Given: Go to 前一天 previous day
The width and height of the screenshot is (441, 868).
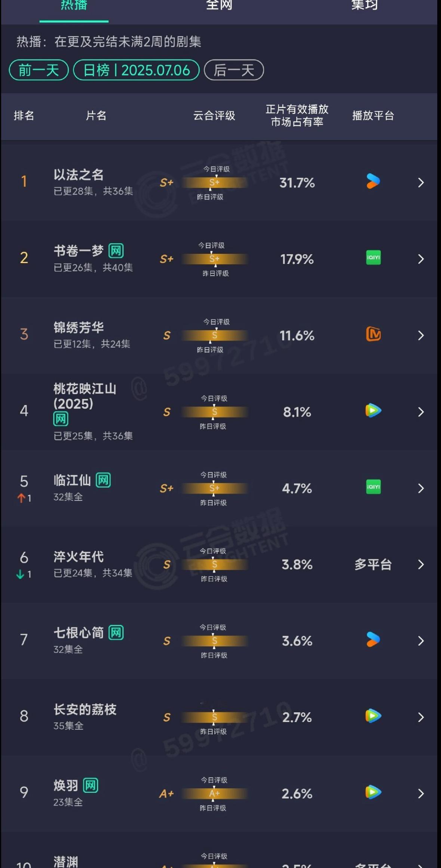Looking at the screenshot, I should click(39, 70).
